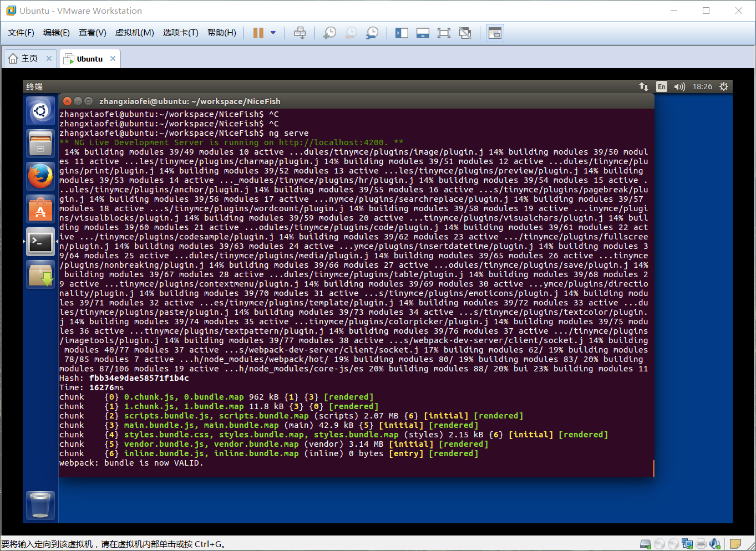Open the software installer package icon in launcher
Image resolution: width=756 pixels, height=551 pixels.
pyautogui.click(x=40, y=274)
